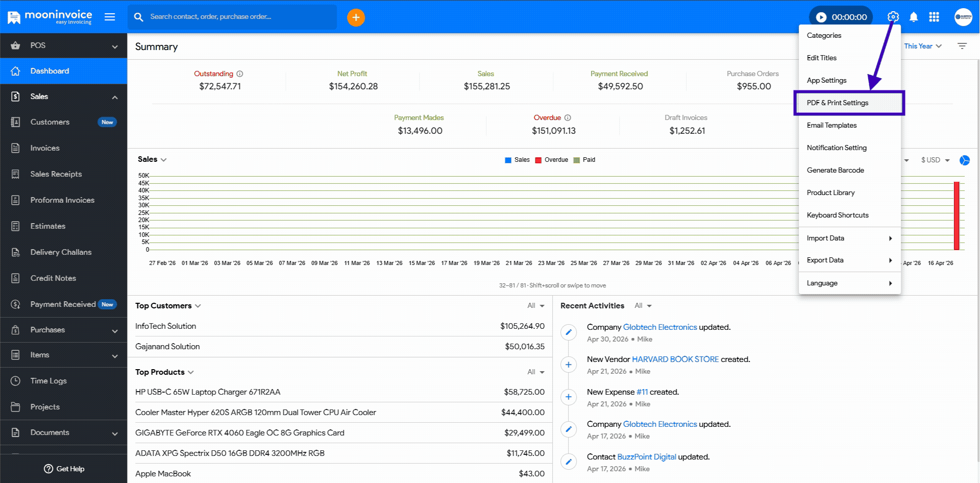Click the Customers sidebar icon
Image resolution: width=980 pixels, height=483 pixels.
[15, 122]
